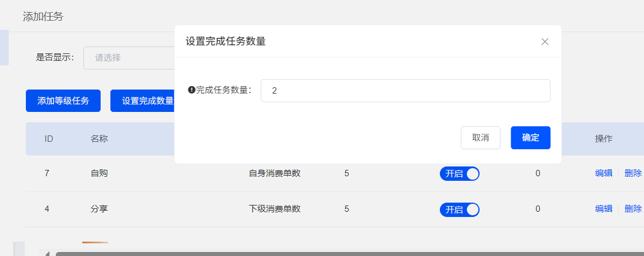The height and width of the screenshot is (256, 644).
Task: Click the scrollbar's left arrow
Action: [47, 253]
